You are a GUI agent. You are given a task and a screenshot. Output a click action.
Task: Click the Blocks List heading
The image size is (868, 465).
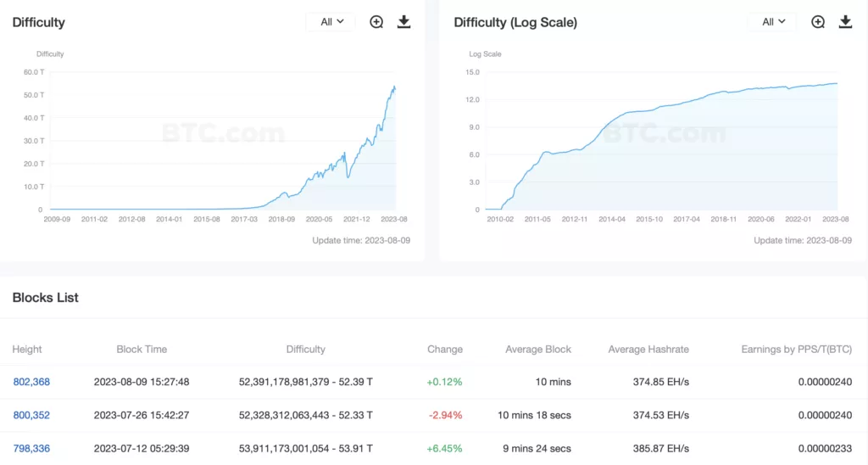tap(46, 298)
